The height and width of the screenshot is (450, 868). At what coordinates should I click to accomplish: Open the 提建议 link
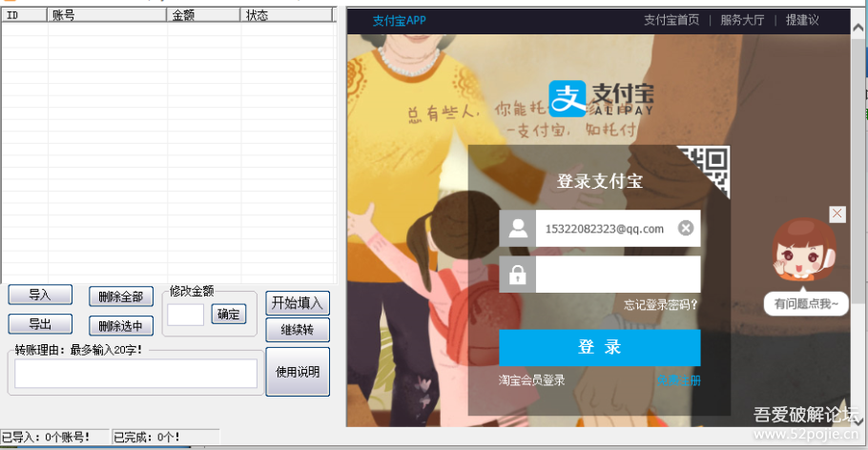802,20
